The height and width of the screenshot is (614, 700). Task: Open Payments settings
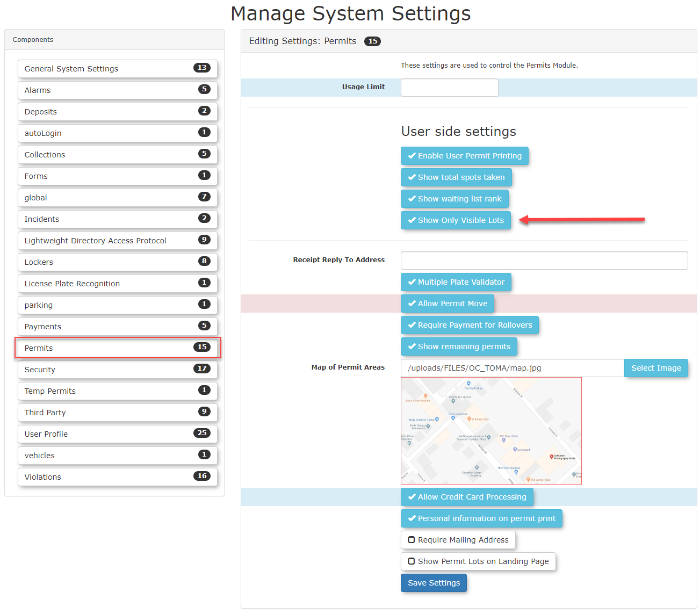coord(118,327)
